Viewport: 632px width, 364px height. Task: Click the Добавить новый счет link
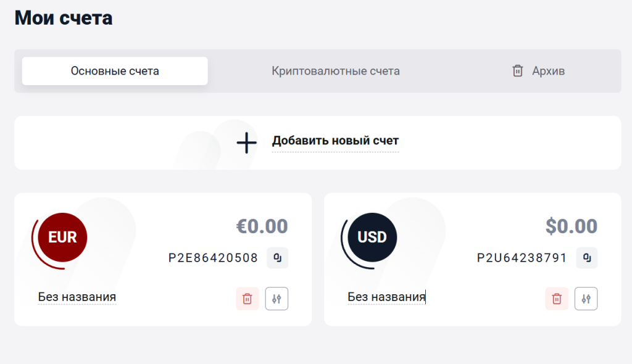[x=335, y=141]
